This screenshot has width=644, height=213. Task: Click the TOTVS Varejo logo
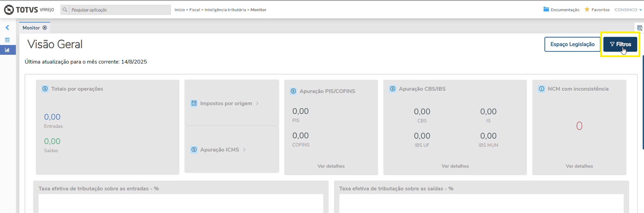(x=29, y=10)
